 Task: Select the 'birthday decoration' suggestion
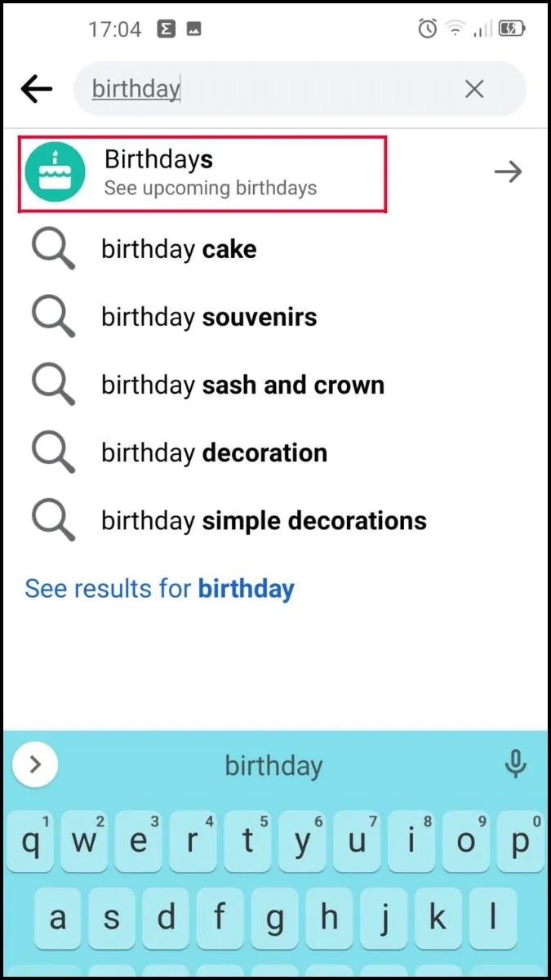pos(214,452)
